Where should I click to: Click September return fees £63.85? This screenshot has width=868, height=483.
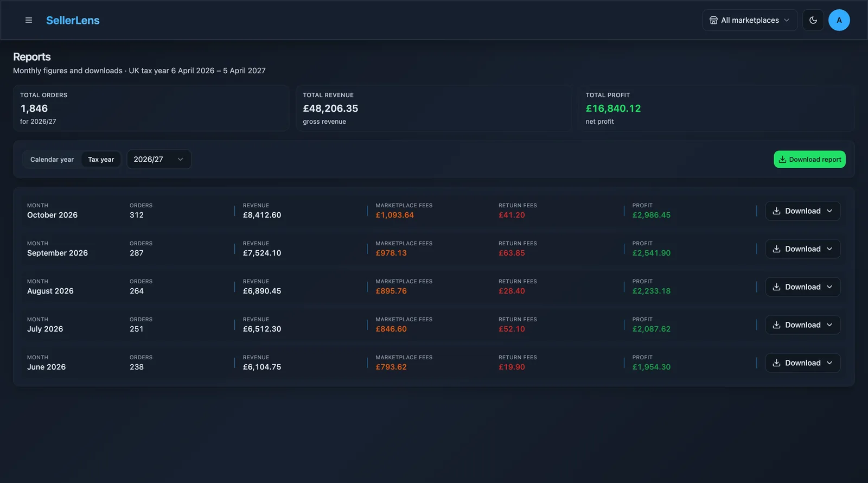tap(512, 253)
